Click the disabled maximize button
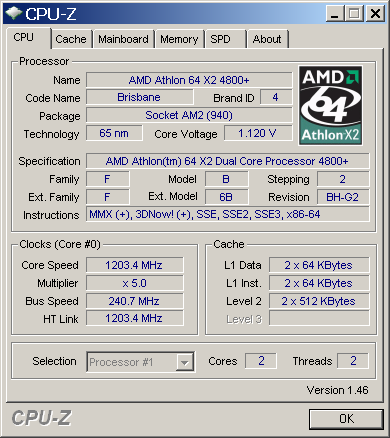Image resolution: width=390 pixels, height=438 pixels. tap(354, 14)
